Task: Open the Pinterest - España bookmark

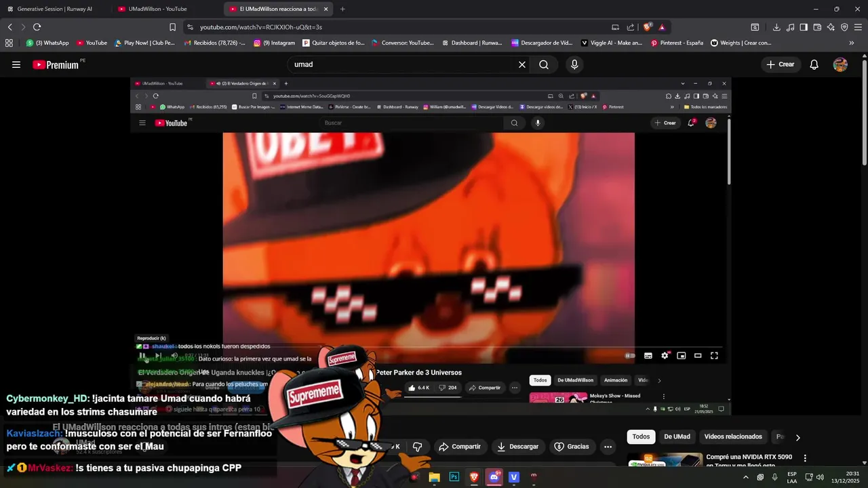Action: click(x=677, y=43)
